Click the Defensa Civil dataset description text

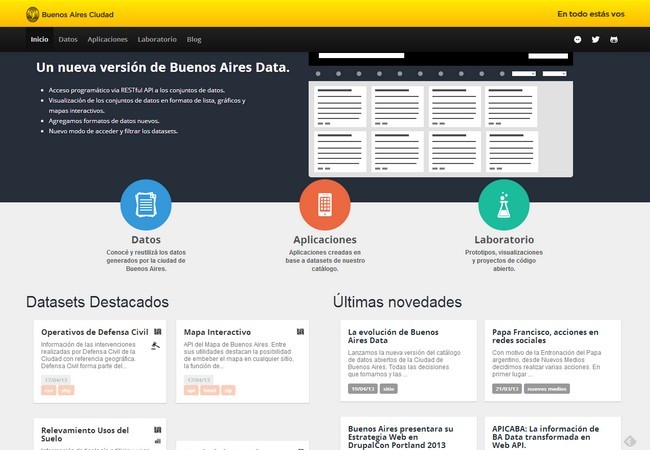[88, 355]
